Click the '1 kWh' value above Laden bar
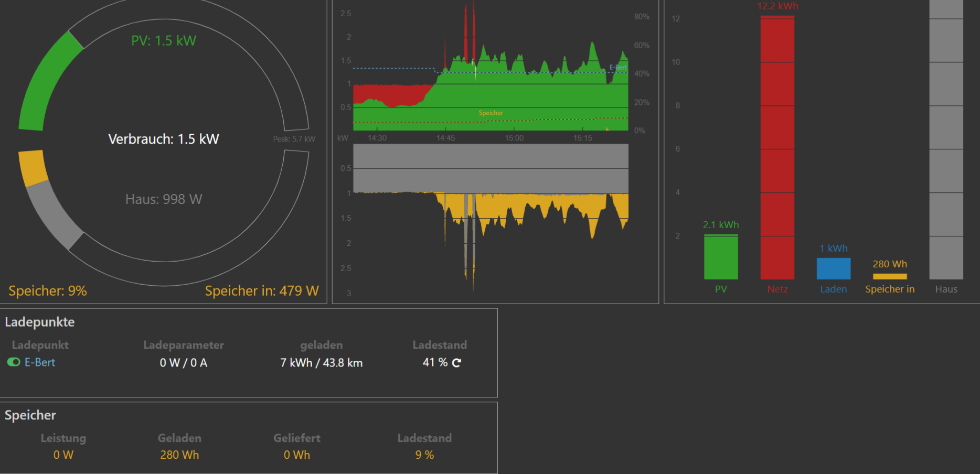Viewport: 980px width, 474px height. click(834, 249)
